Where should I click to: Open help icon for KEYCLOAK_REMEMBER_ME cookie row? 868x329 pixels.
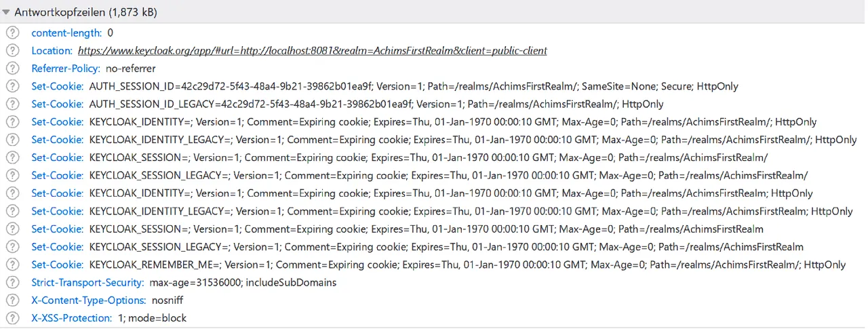click(12, 265)
